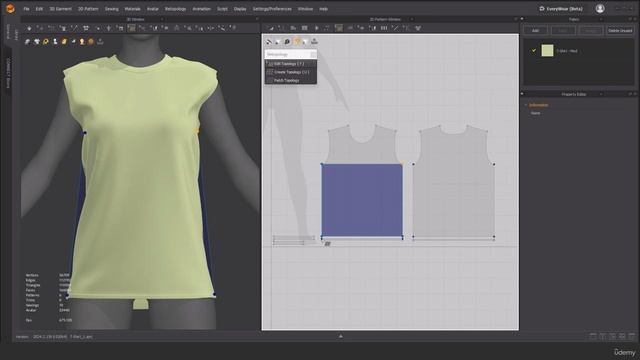
Task: Choose Patch Topology from popup
Action: (291, 80)
